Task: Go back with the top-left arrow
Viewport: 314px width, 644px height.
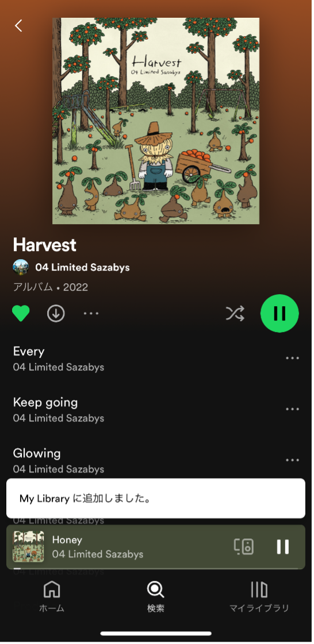Action: (18, 25)
